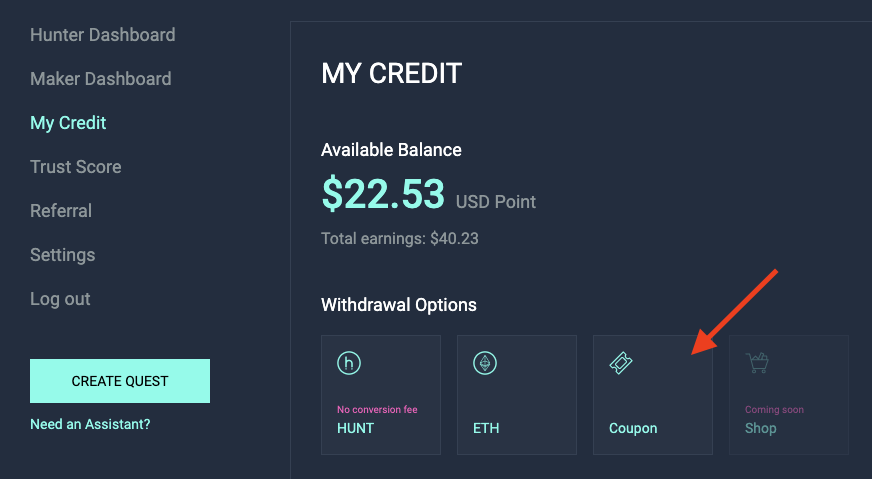This screenshot has height=479, width=872.
Task: Go to Maker Dashboard
Action: pos(101,78)
